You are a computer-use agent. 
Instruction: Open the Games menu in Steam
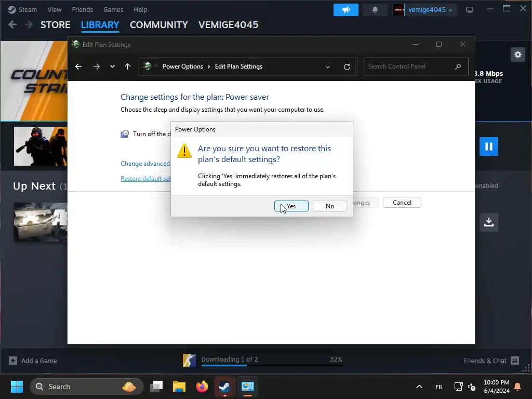click(113, 9)
